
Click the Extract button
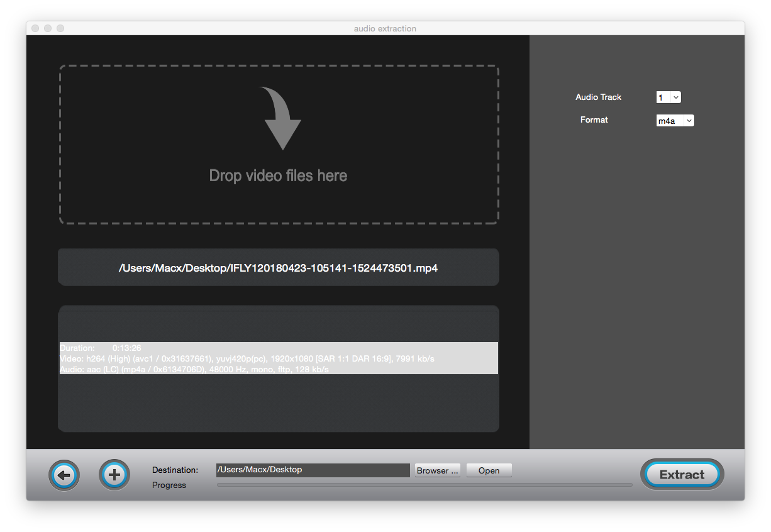point(682,475)
